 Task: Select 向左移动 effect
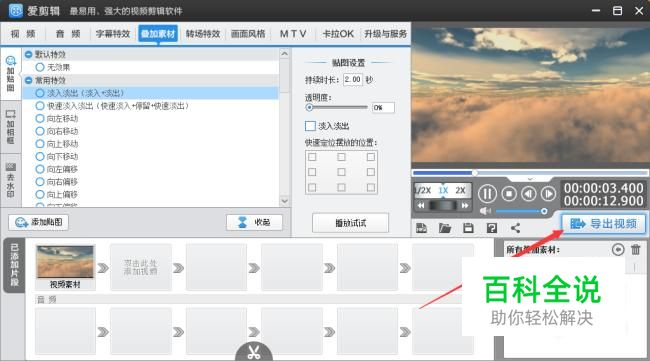(40, 119)
